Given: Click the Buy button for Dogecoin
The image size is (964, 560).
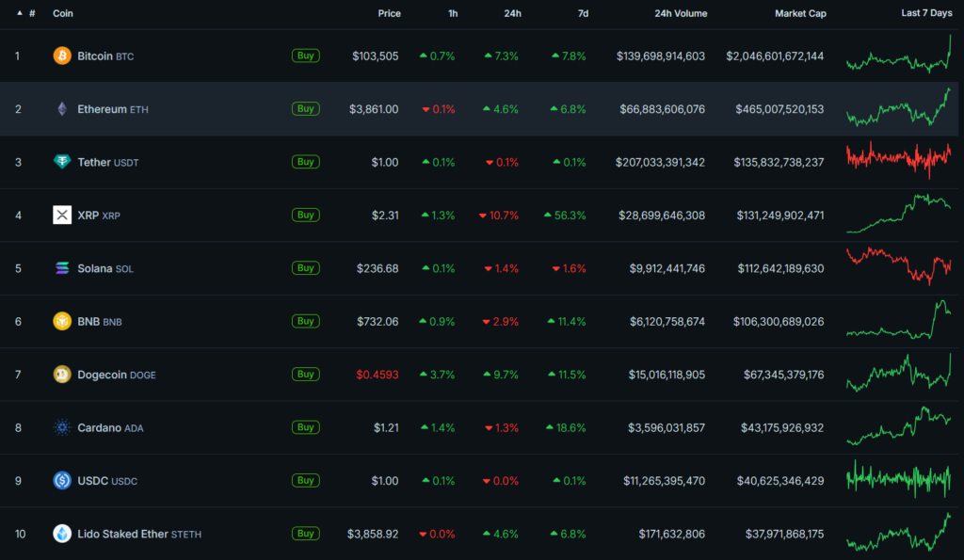Looking at the screenshot, I should (x=305, y=374).
